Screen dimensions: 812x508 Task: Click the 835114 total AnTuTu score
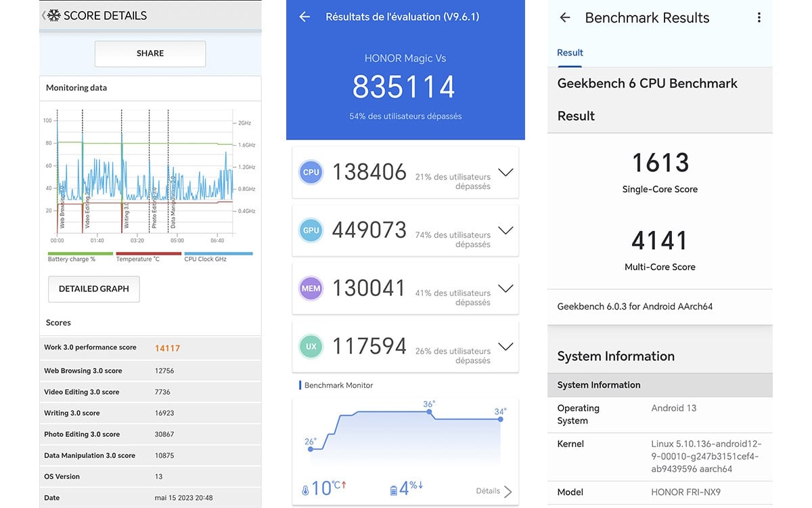pyautogui.click(x=404, y=87)
